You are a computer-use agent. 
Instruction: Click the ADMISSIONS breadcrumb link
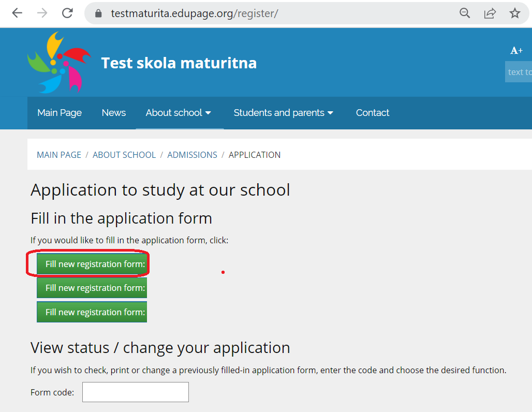click(x=192, y=155)
